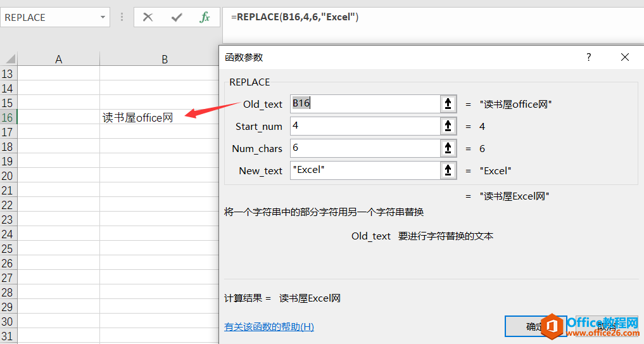The image size is (644, 344).
Task: Select cell A16
Action: pyautogui.click(x=58, y=117)
